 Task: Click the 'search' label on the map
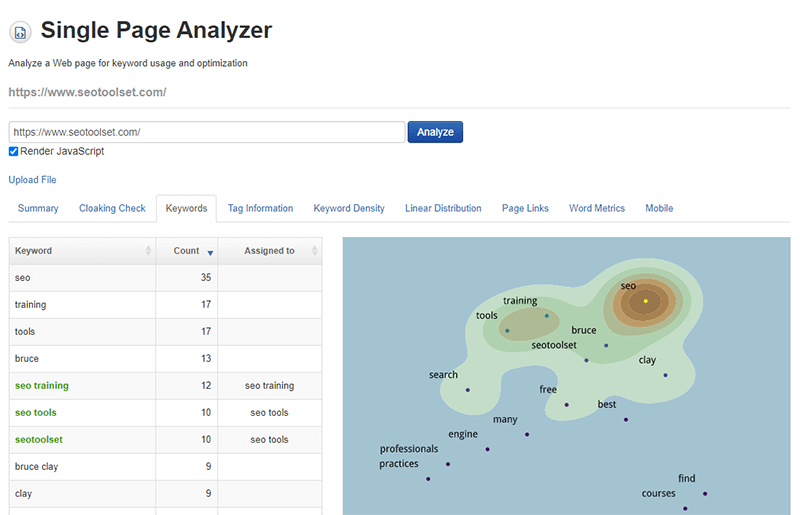tap(443, 375)
